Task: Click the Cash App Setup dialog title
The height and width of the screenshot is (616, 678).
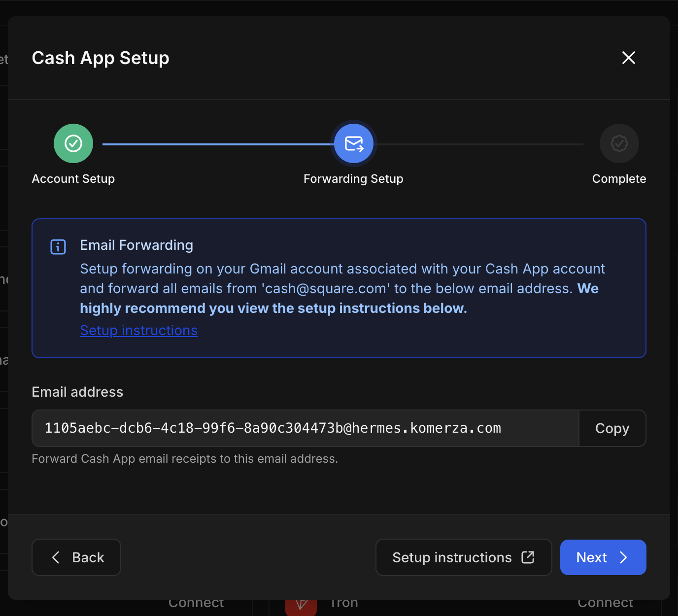Action: click(x=100, y=58)
